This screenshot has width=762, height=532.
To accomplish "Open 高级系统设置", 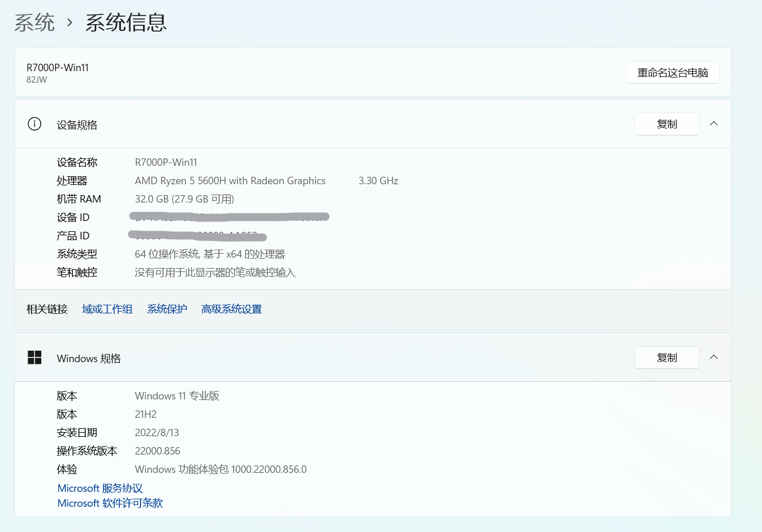I will click(231, 309).
